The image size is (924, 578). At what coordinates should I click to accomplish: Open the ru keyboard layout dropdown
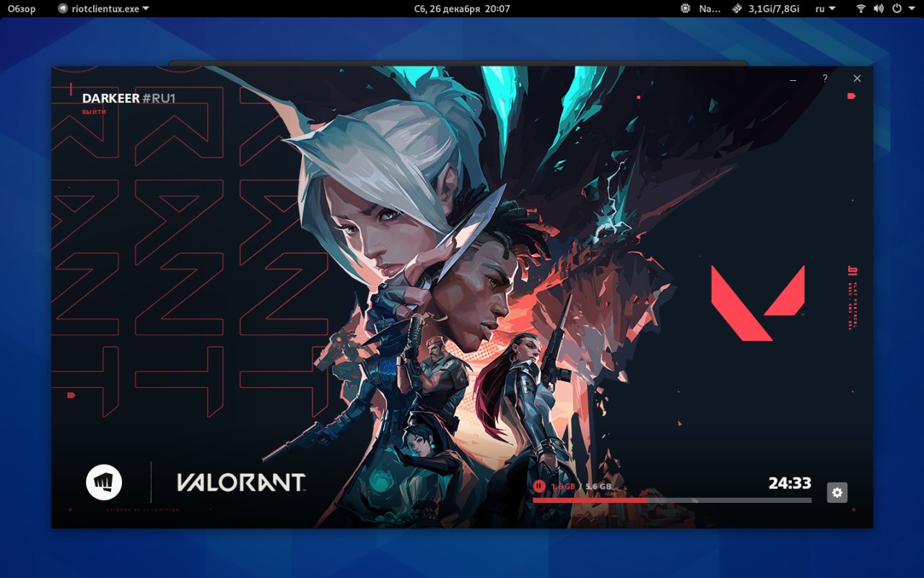(x=825, y=9)
